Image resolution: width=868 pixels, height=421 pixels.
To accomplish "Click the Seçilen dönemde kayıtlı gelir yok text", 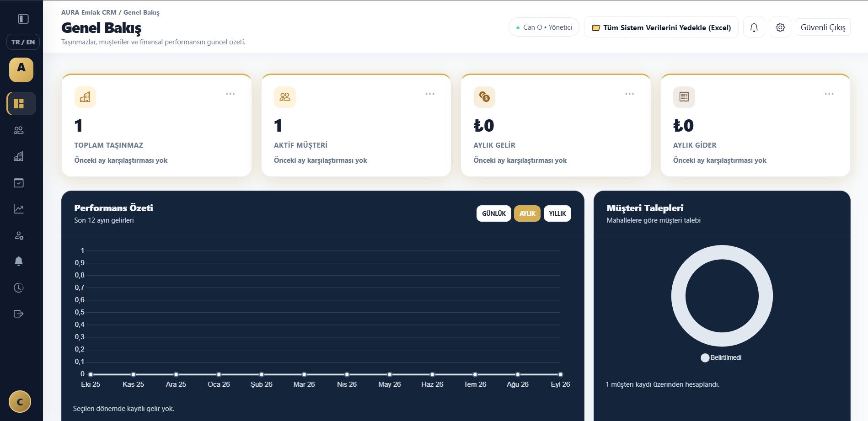I will (123, 409).
